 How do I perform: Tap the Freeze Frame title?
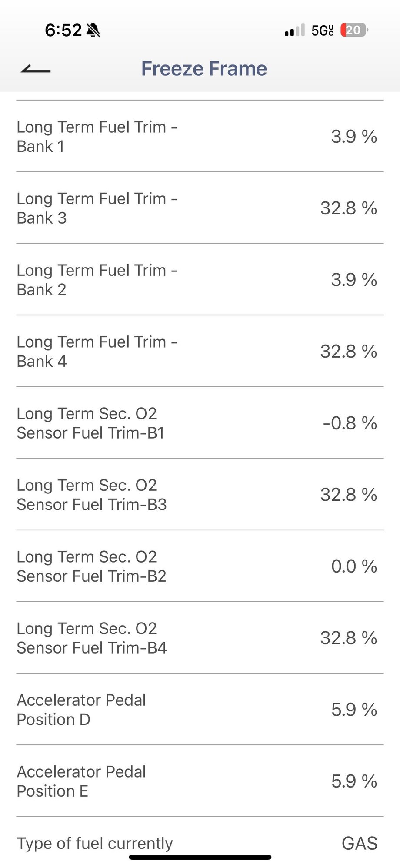tap(204, 69)
